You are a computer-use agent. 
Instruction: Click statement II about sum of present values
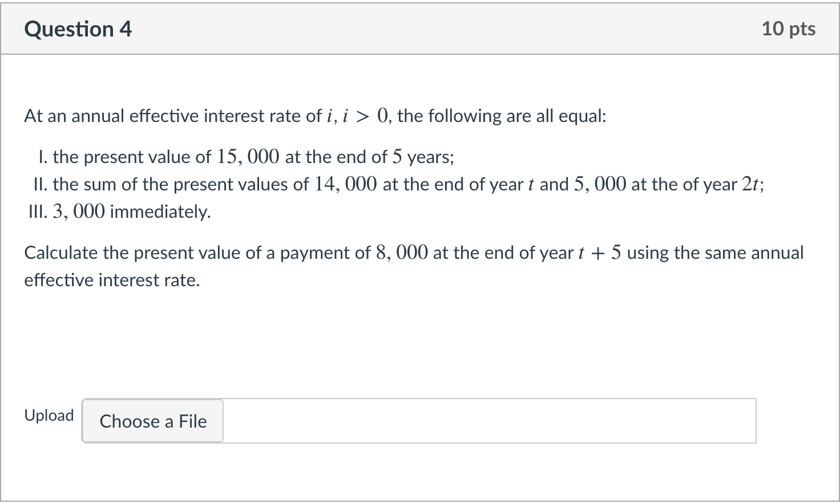point(399,184)
